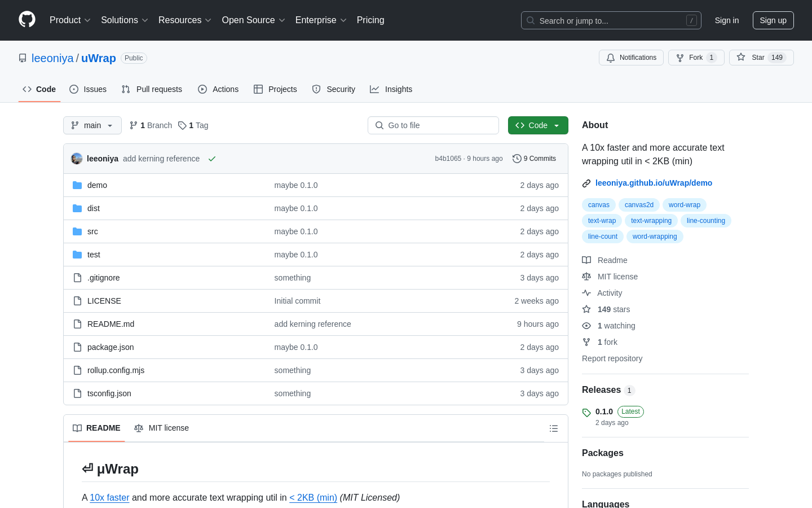Viewport: 812px width, 508px height.
Task: Open the canvas2d topic tag
Action: click(639, 205)
